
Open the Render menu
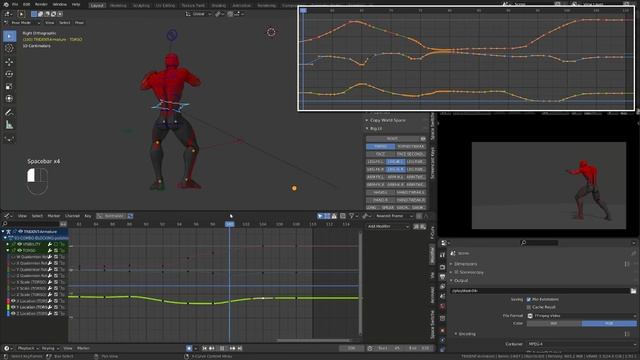click(41, 4)
